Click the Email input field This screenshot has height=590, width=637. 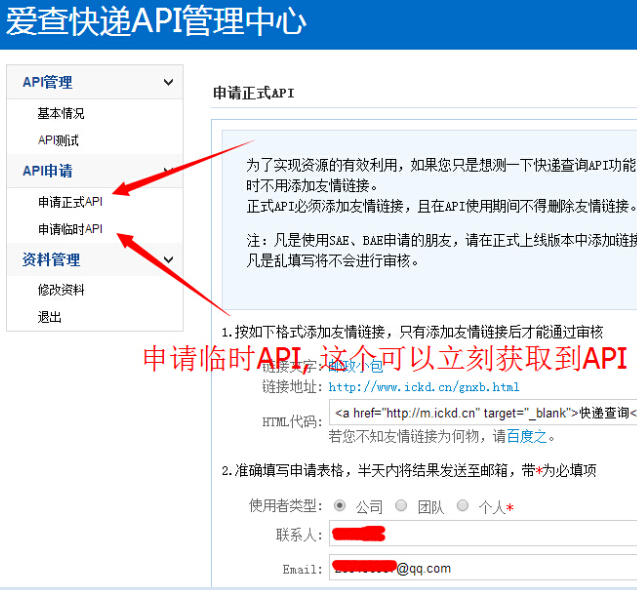483,568
